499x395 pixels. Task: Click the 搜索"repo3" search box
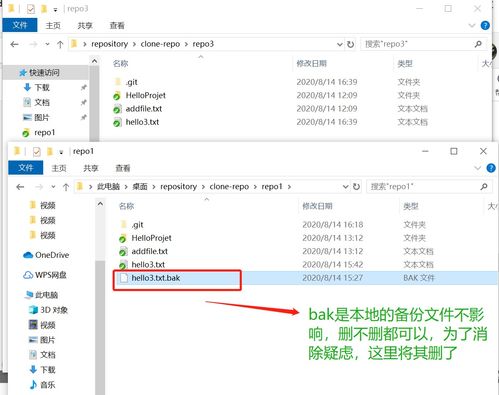tap(423, 44)
